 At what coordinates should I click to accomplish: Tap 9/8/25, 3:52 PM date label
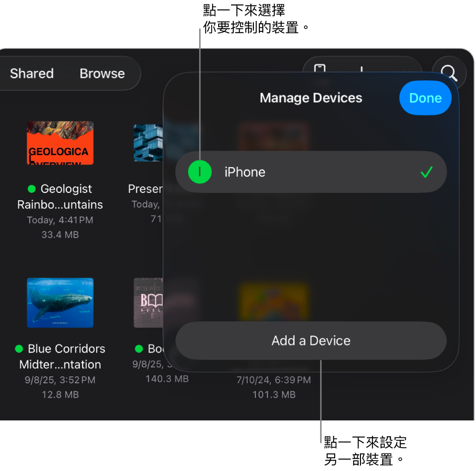[x=60, y=380]
